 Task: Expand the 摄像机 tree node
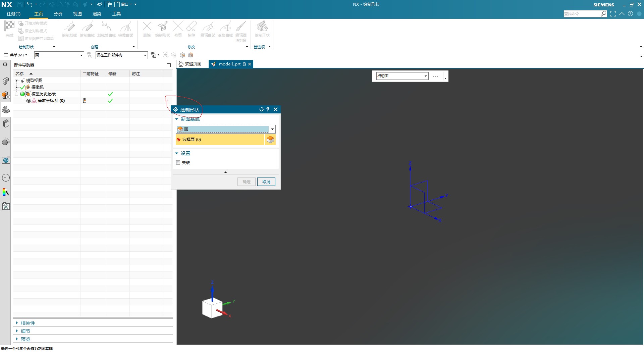click(16, 87)
